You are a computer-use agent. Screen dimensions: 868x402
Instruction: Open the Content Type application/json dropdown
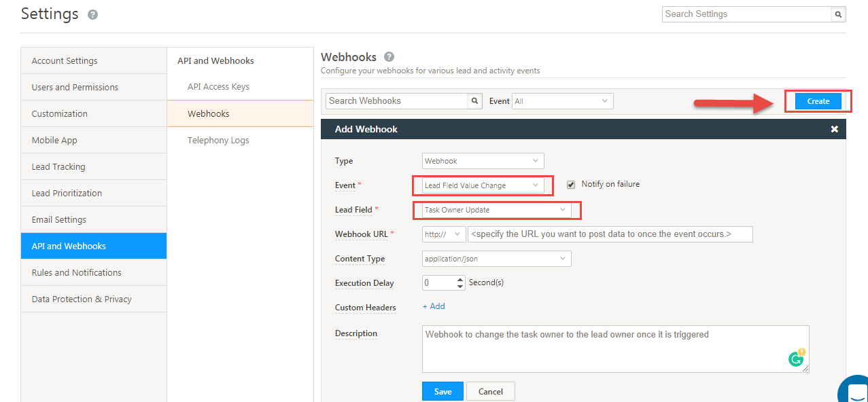coord(496,259)
